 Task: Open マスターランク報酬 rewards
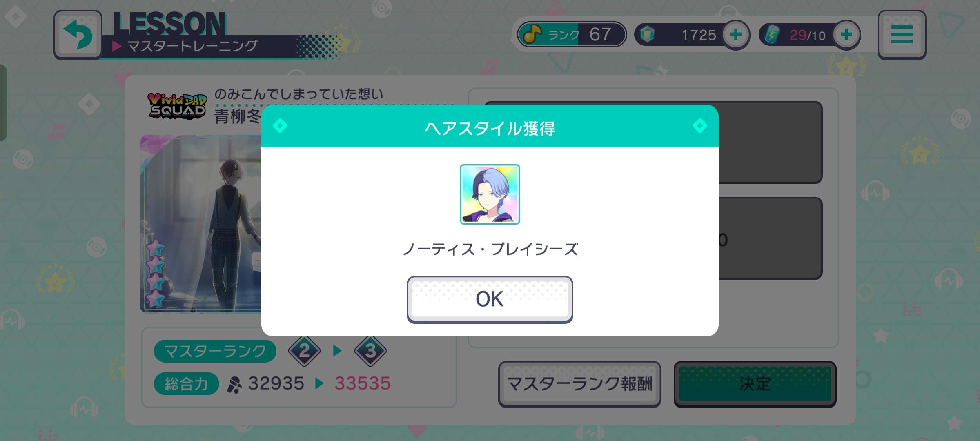click(579, 384)
